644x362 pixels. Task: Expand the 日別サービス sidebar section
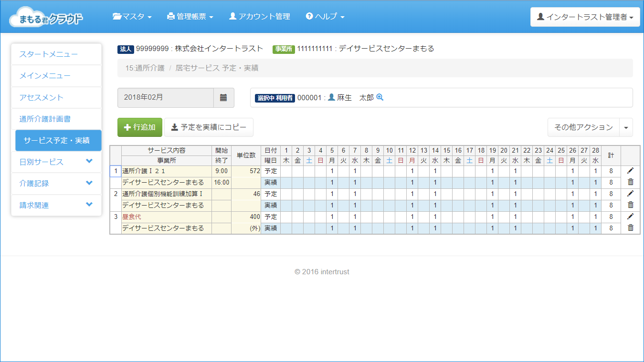[x=56, y=162]
